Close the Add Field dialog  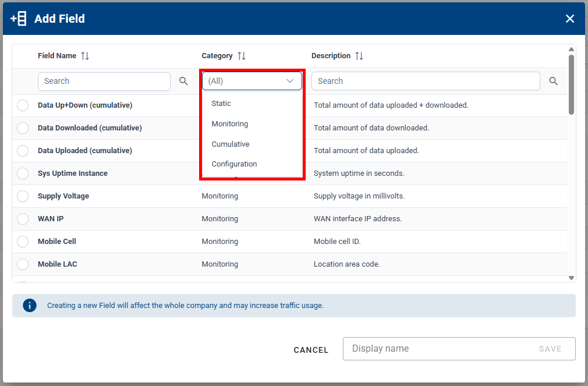pos(570,18)
